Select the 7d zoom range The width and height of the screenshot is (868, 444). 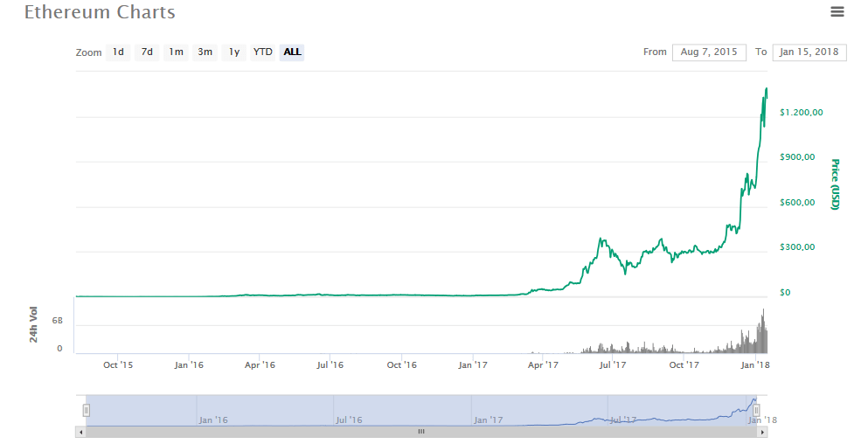click(147, 52)
